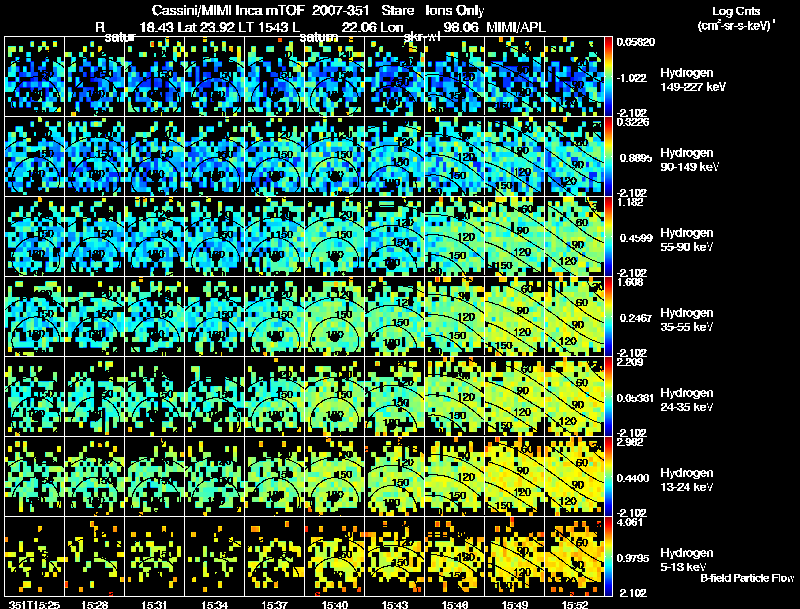Click the 0.4400 color scale midpoint
The width and height of the screenshot is (800, 609).
(635, 478)
